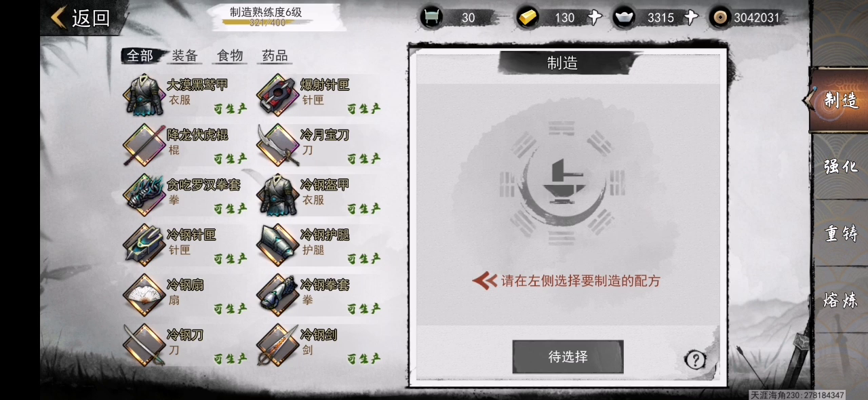868x400 pixels.
Task: Select the 大漠黑鹫甲 armor icon
Action: 144,95
